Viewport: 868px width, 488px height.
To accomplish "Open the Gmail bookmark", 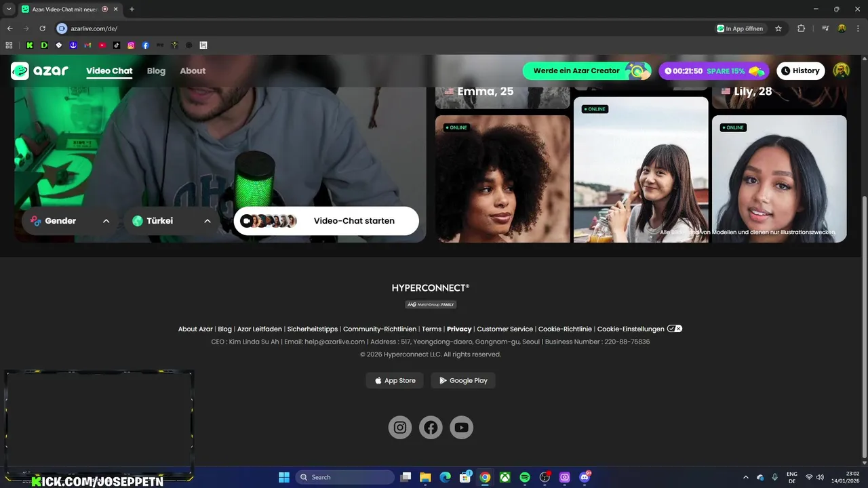I will [87, 45].
